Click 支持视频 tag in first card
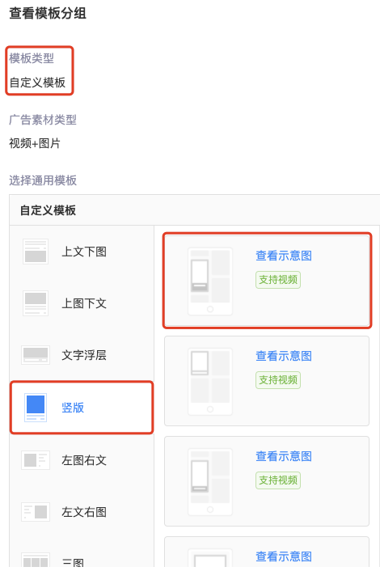The height and width of the screenshot is (588, 380). click(x=278, y=280)
